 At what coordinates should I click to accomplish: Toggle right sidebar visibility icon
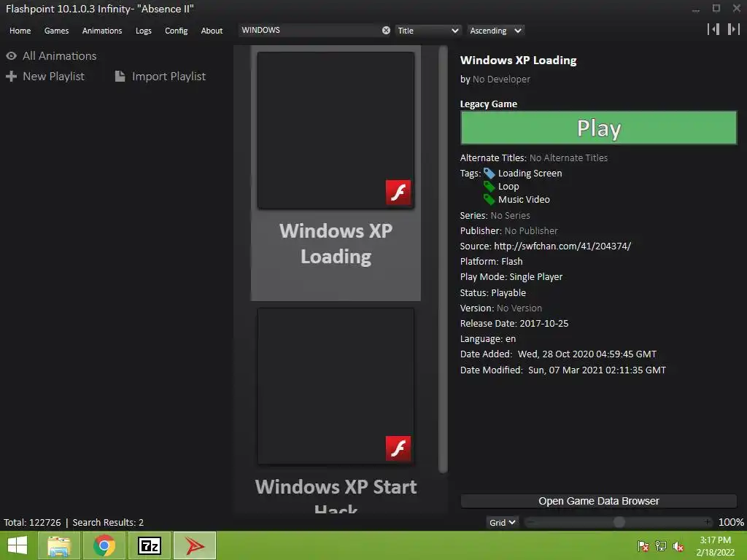coord(734,29)
